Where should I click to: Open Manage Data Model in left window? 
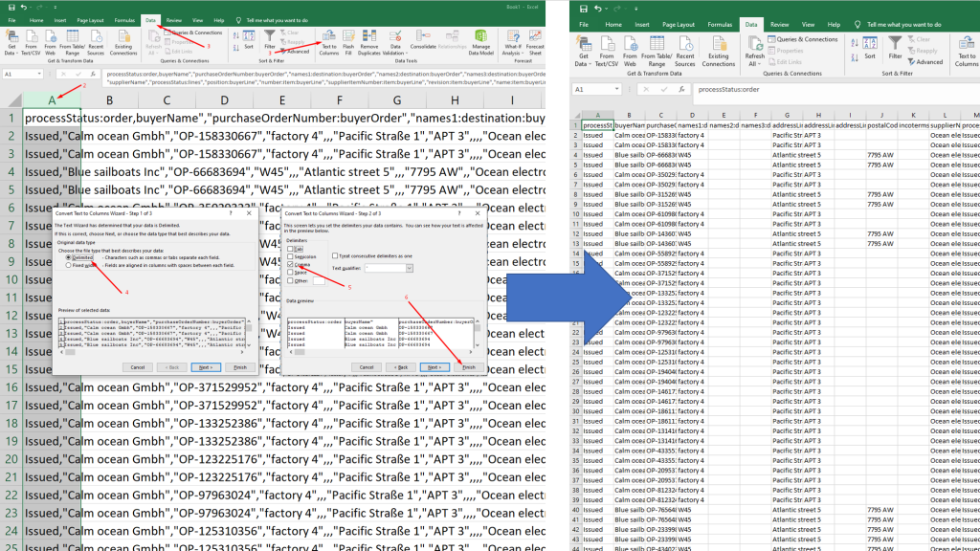(x=480, y=42)
